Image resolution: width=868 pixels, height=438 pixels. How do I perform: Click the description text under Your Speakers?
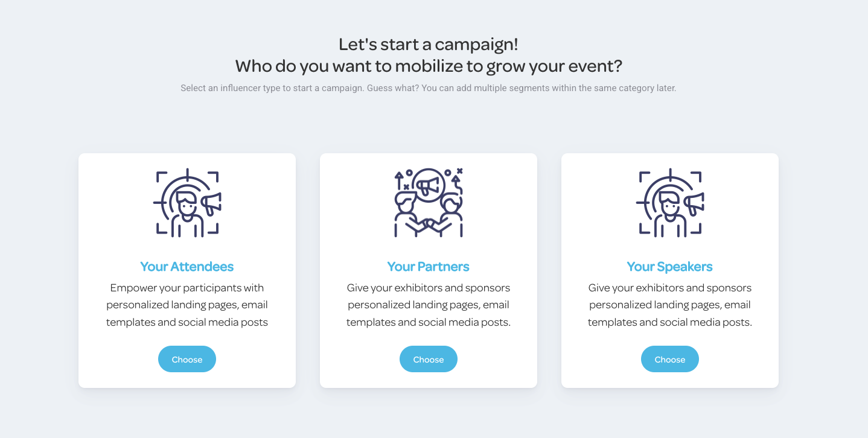coord(670,305)
